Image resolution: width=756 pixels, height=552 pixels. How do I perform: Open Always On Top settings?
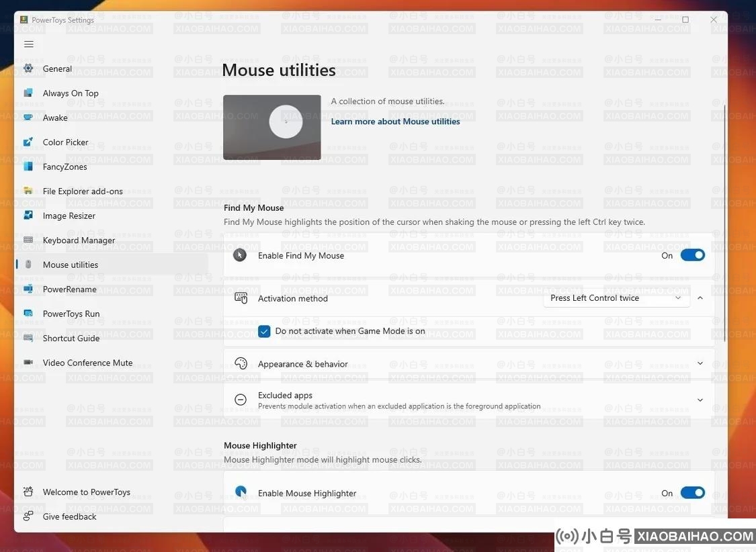click(112, 93)
